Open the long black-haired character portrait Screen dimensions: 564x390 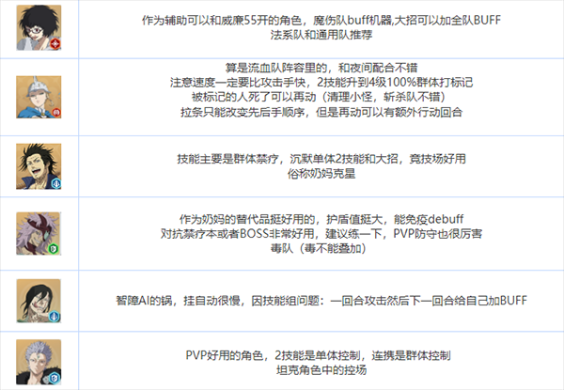[x=38, y=301]
